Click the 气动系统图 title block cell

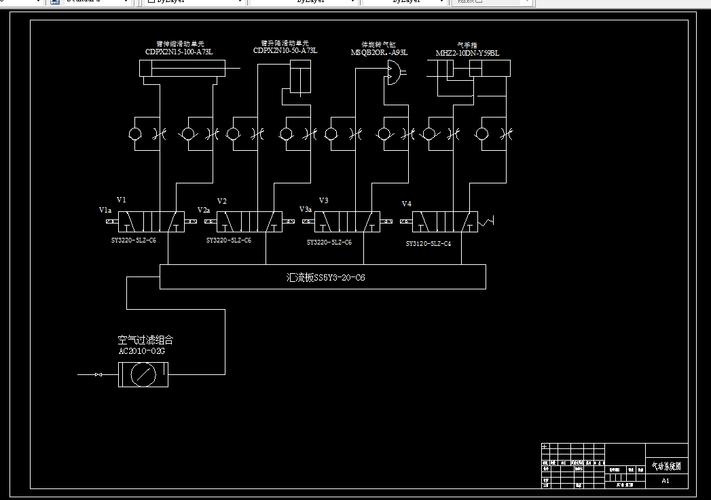pyautogui.click(x=666, y=466)
